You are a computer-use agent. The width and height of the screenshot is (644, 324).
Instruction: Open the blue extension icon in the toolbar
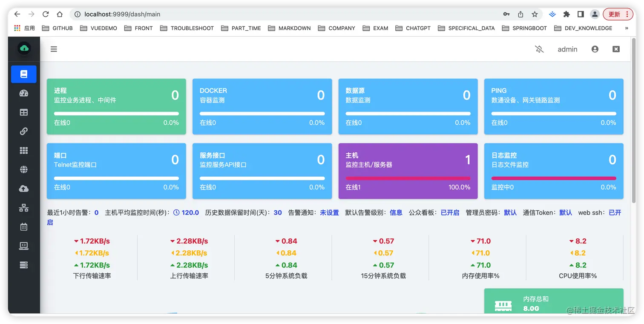[552, 14]
